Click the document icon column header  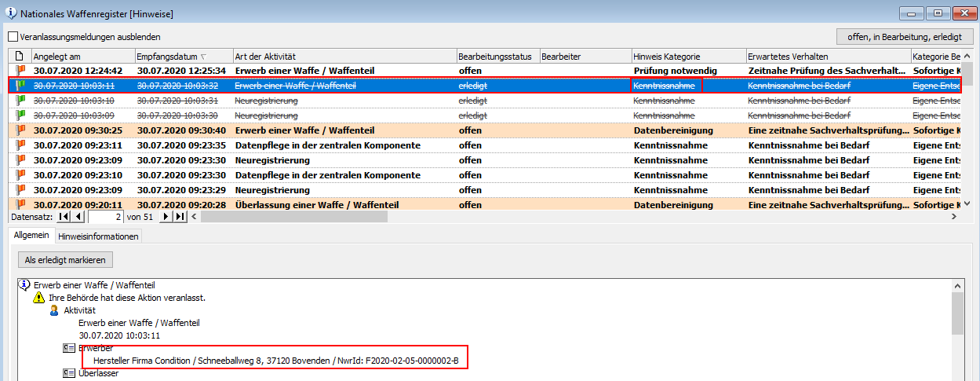coord(20,57)
